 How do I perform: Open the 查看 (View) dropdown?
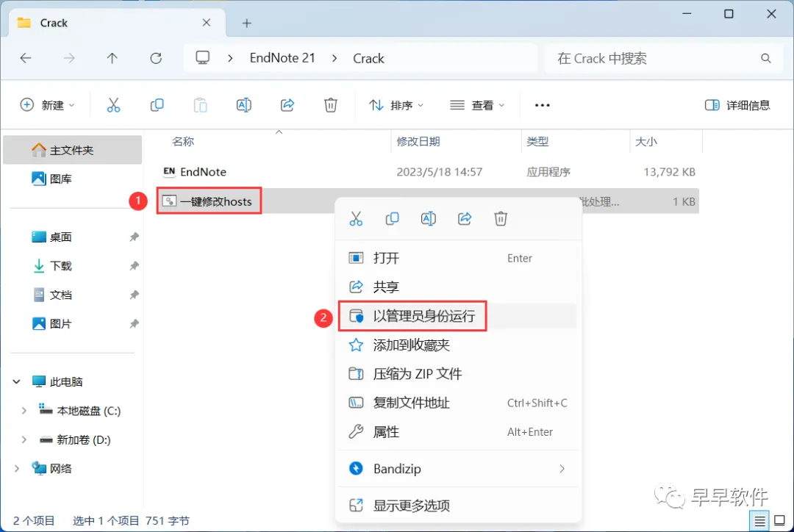(477, 105)
